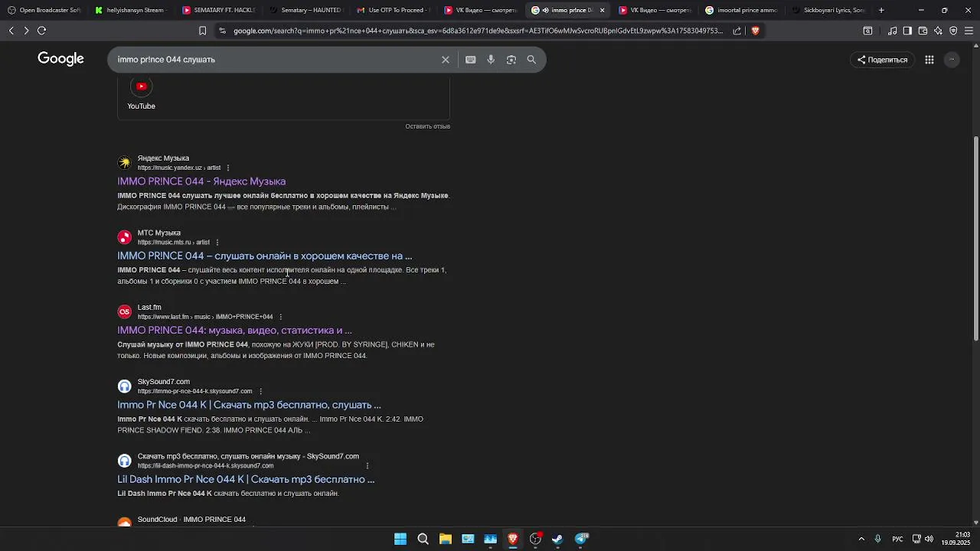The image size is (980, 551).
Task: Open the Windows Start menu
Action: tap(400, 539)
